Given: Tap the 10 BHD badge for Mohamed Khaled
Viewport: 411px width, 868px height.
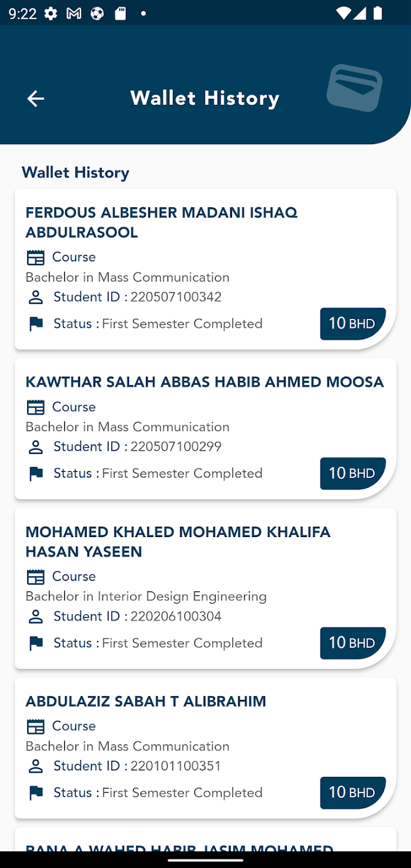Looking at the screenshot, I should [352, 643].
